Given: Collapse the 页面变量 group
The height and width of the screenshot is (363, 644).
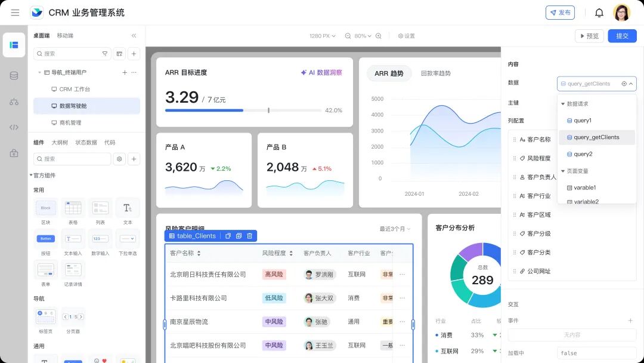Looking at the screenshot, I should click(x=563, y=171).
